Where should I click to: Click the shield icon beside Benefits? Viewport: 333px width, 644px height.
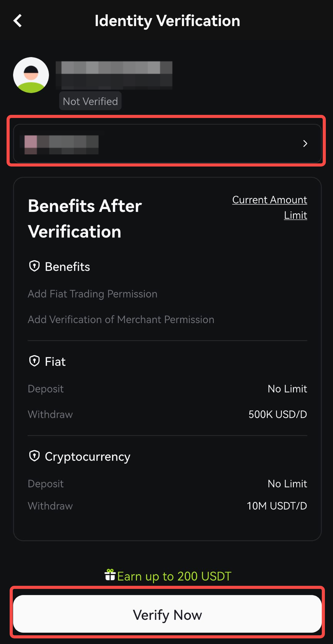[34, 266]
